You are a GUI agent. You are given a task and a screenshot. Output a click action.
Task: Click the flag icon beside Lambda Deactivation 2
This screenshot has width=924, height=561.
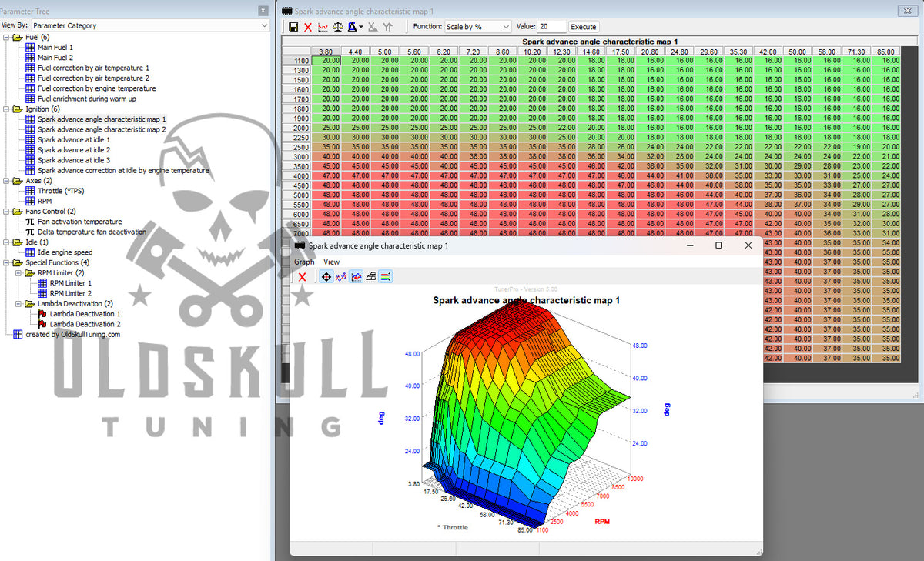(x=42, y=324)
